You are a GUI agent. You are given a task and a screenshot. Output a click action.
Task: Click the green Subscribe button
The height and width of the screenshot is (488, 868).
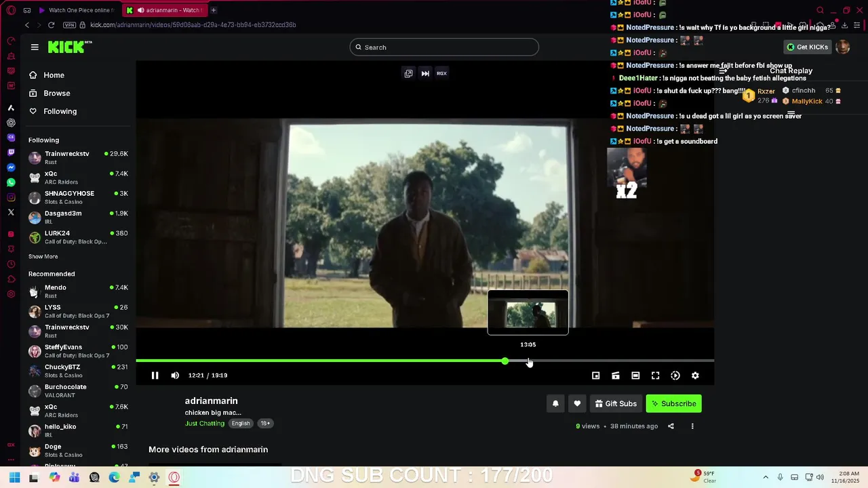(x=674, y=403)
